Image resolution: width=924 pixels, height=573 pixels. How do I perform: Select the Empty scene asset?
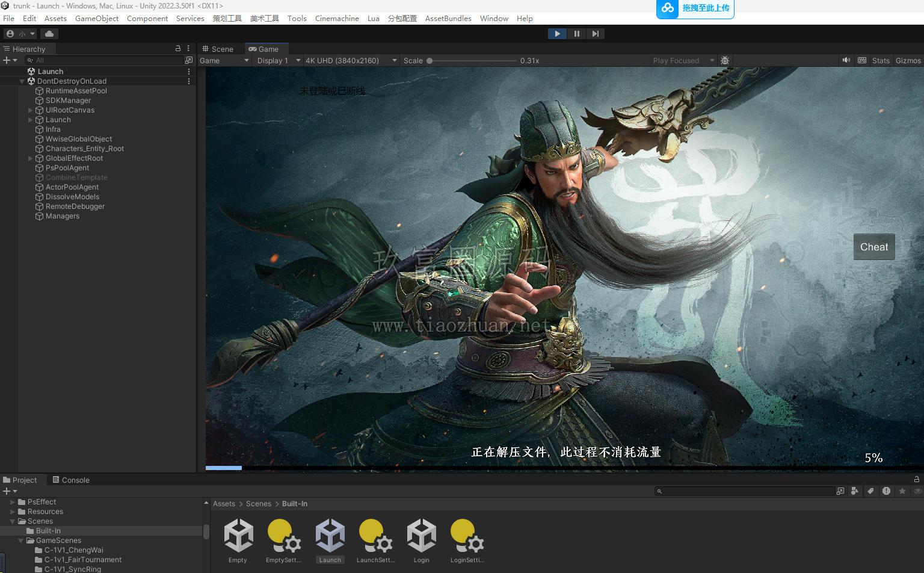(238, 541)
